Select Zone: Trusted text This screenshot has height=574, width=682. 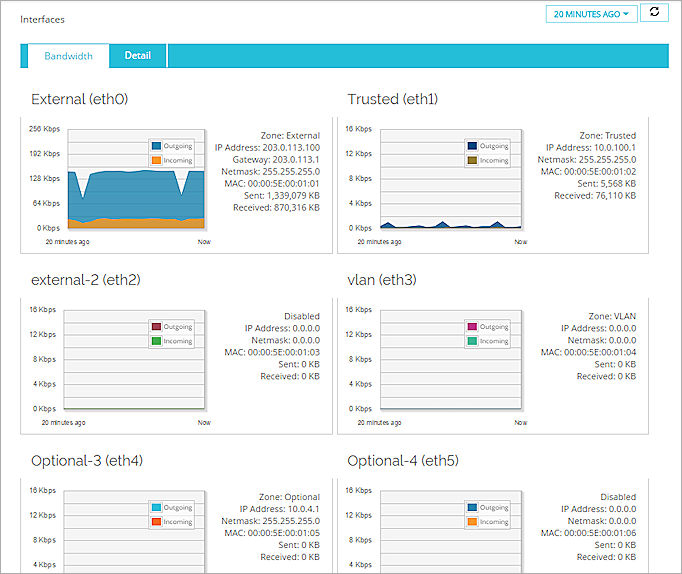coord(608,136)
